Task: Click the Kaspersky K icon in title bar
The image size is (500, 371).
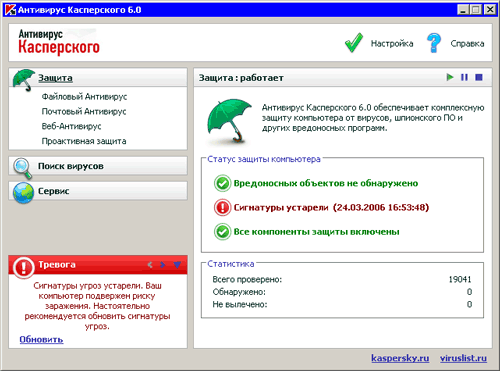Action: point(10,10)
